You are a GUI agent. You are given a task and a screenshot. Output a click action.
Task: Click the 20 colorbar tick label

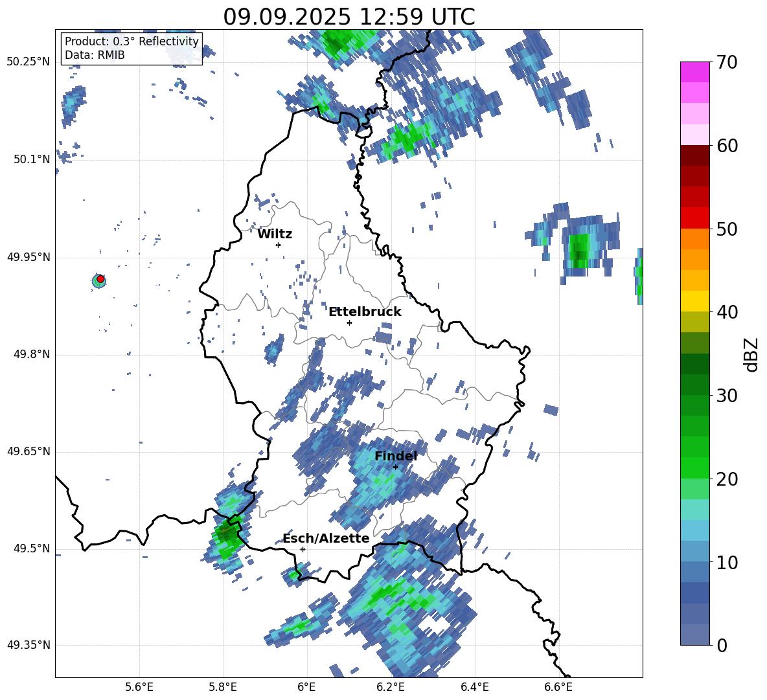726,479
